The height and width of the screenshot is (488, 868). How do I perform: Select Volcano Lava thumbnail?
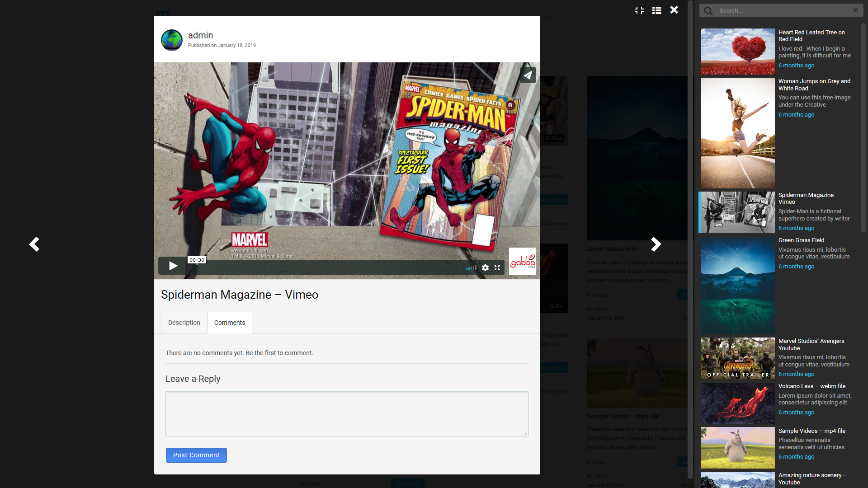(x=738, y=404)
